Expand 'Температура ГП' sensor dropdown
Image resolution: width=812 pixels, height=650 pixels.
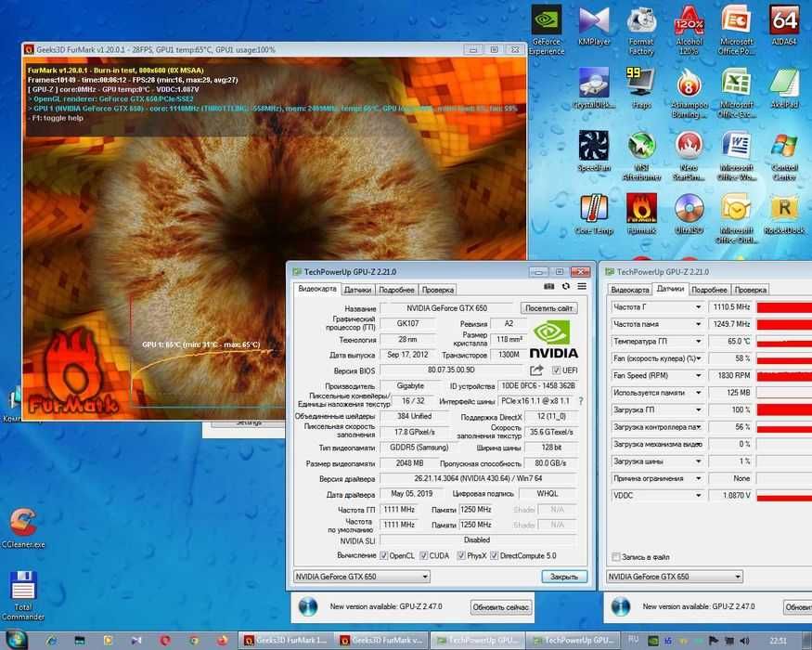coord(698,342)
